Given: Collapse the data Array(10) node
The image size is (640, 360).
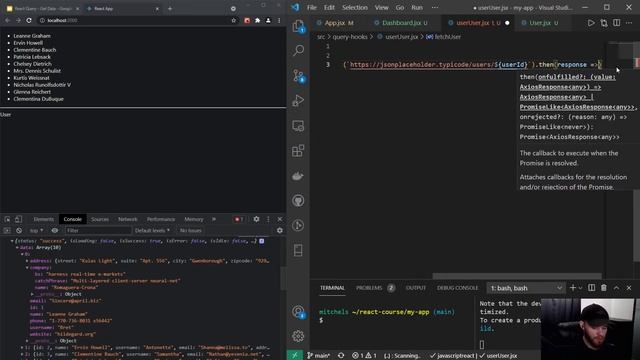Looking at the screenshot, I should (x=17, y=247).
